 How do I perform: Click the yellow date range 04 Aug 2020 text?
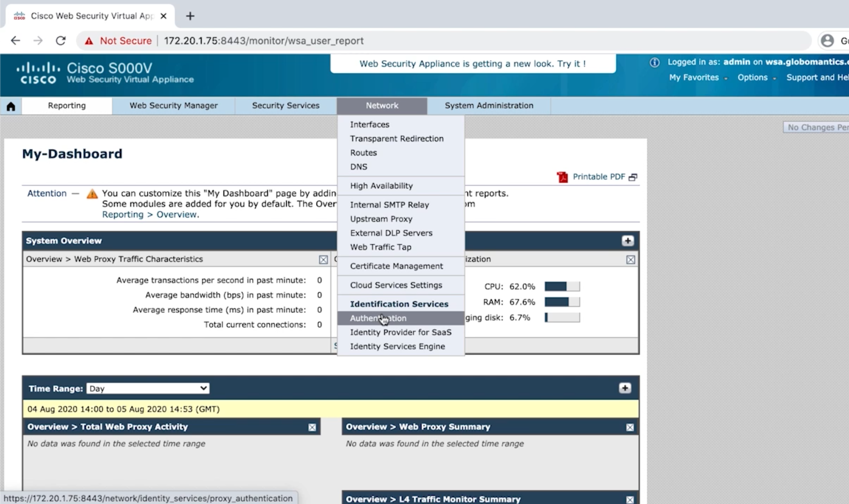124,409
